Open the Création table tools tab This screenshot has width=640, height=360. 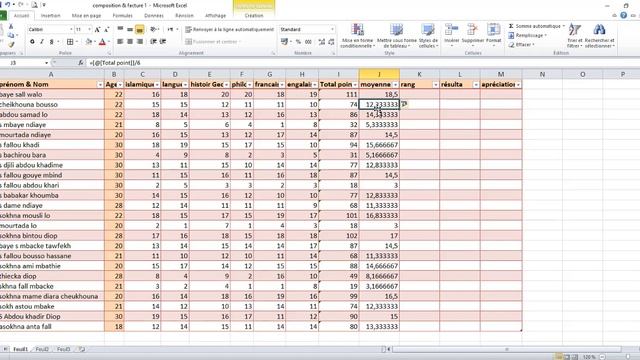pyautogui.click(x=254, y=16)
